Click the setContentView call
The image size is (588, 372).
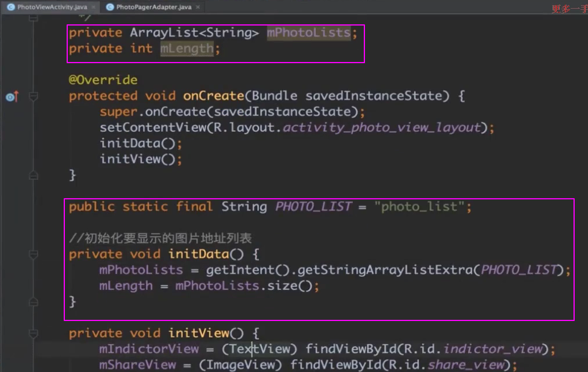click(x=152, y=127)
